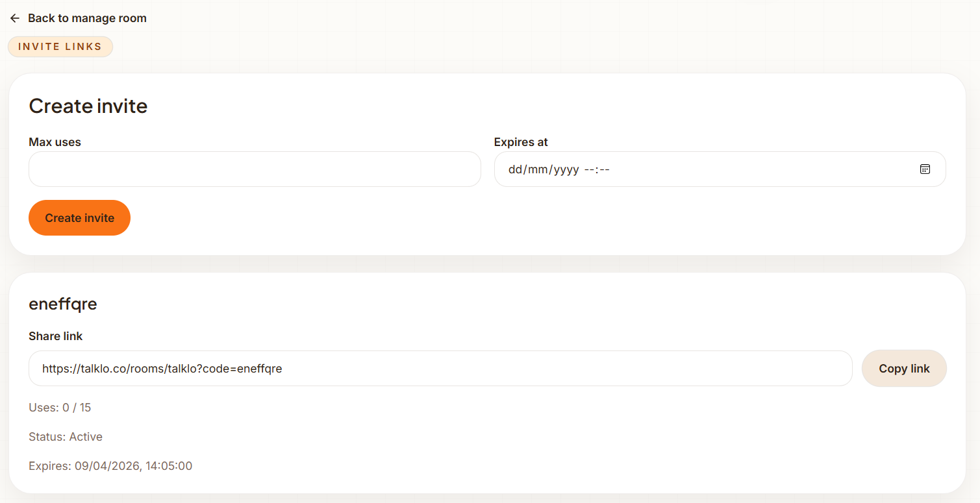
Task: Click the "Status: Active" text
Action: tap(66, 437)
